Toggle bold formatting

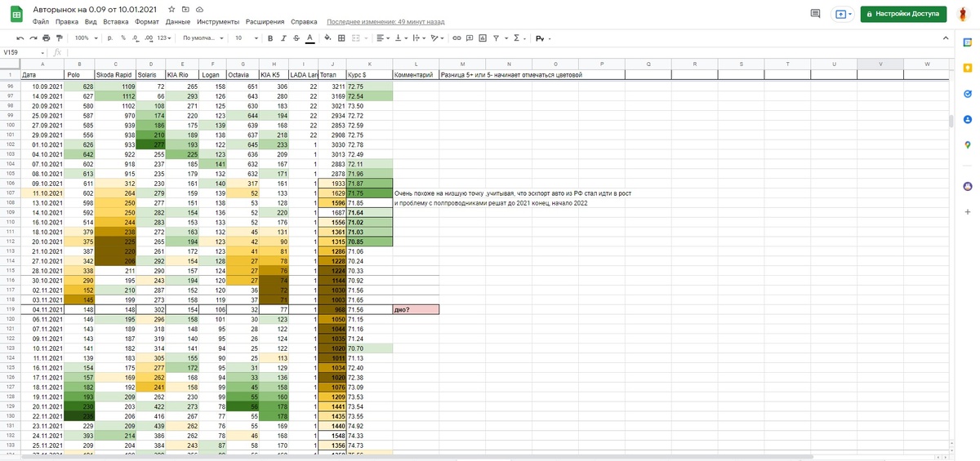tap(269, 38)
